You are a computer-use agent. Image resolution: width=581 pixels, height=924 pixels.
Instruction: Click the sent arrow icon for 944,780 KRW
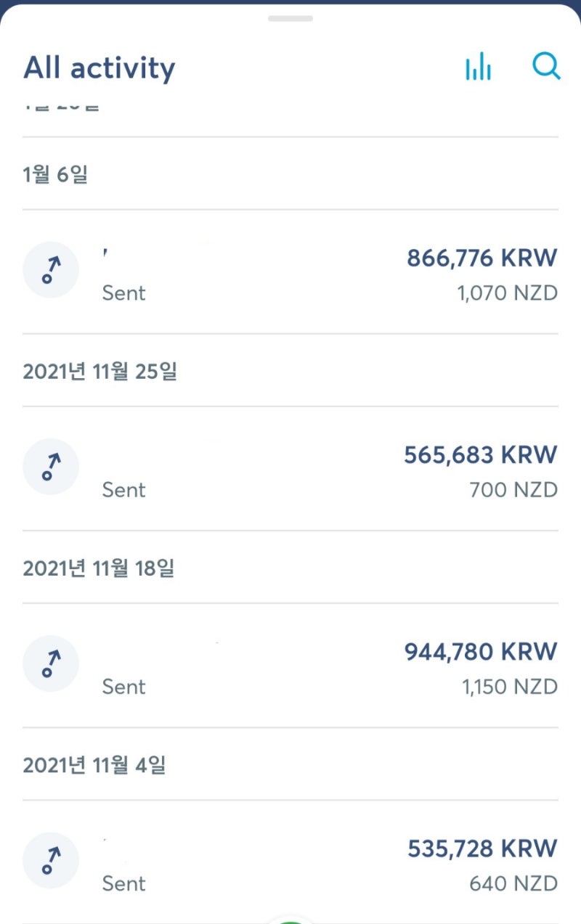pyautogui.click(x=51, y=663)
